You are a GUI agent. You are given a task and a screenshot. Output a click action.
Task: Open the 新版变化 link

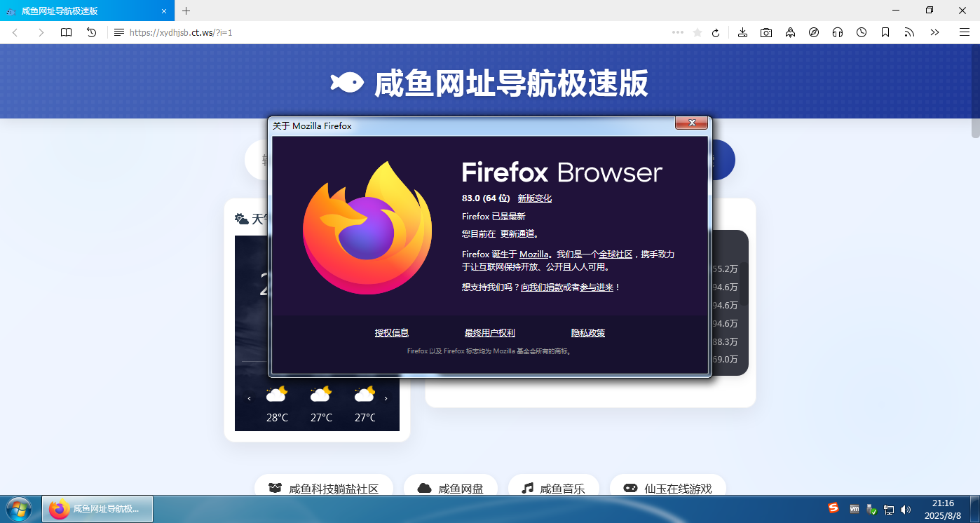[x=535, y=198]
